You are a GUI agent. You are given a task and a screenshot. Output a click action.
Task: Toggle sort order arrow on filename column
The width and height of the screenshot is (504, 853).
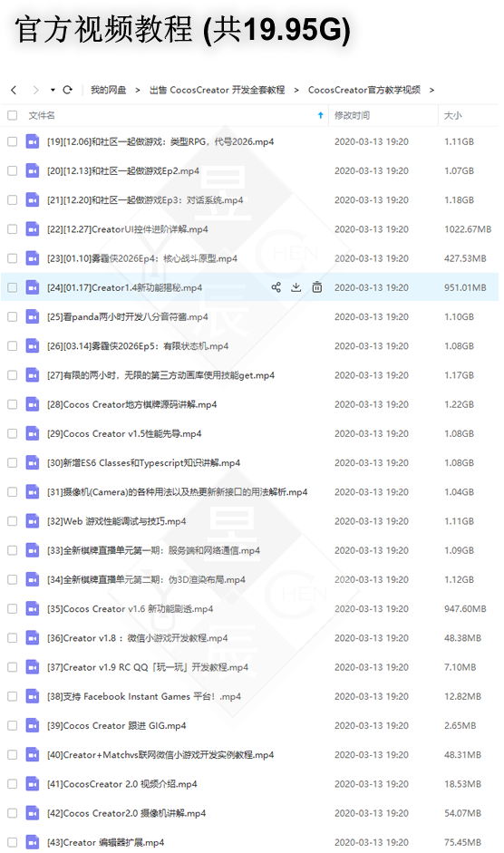(x=321, y=115)
